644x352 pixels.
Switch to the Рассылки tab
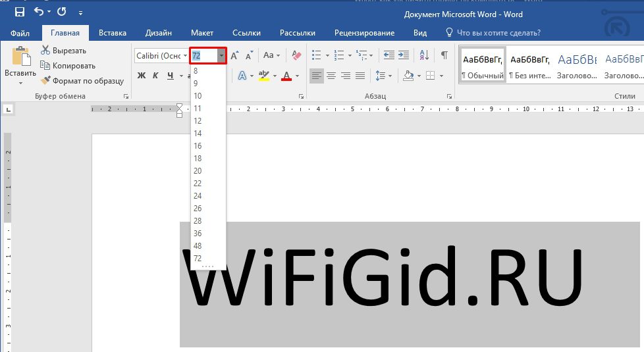298,33
